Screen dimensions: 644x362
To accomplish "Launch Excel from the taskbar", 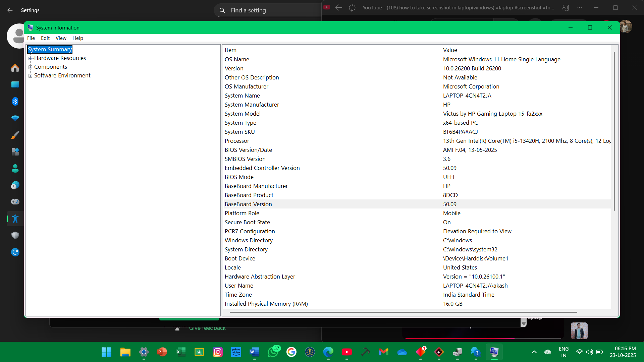I will click(180, 352).
